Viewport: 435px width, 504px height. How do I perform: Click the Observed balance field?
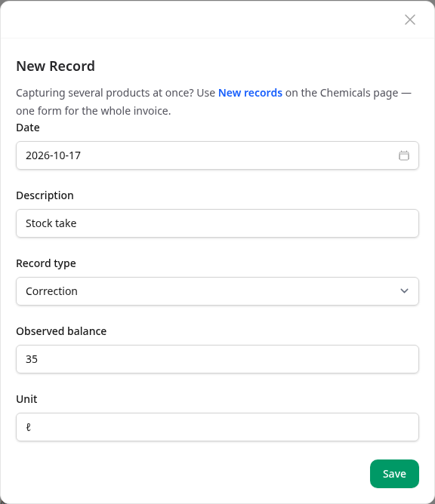(x=217, y=359)
